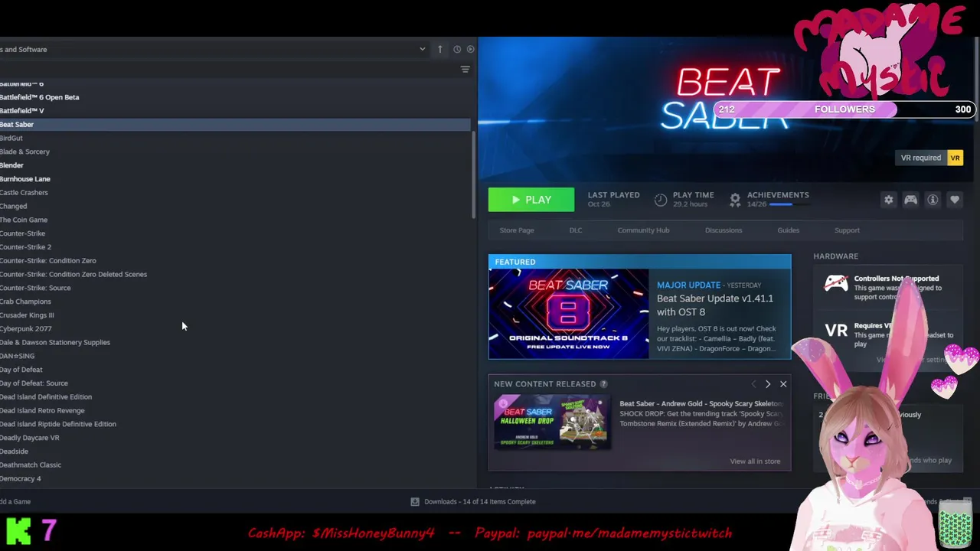Select Counter-Strike 2 in the list
The image size is (980, 551).
click(235, 247)
